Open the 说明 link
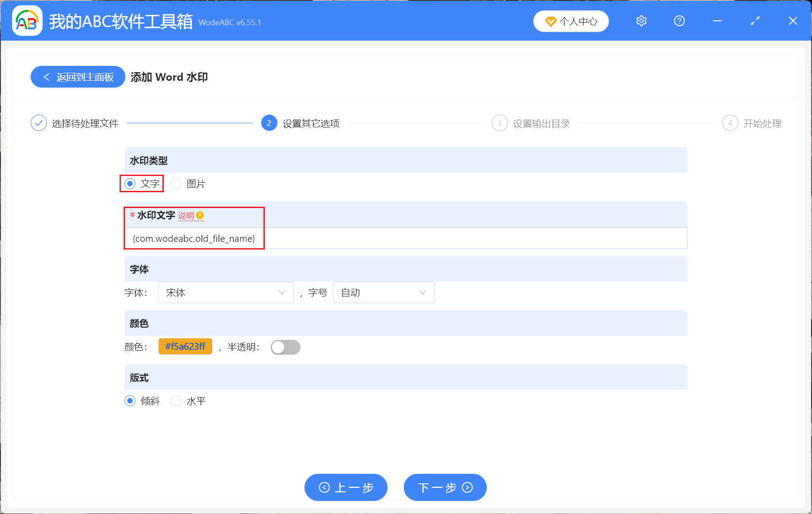 (186, 215)
